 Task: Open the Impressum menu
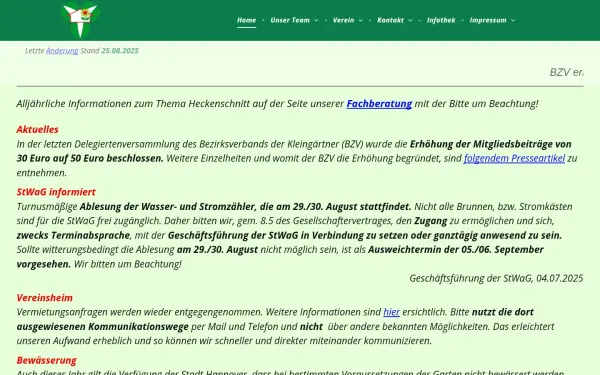pos(488,20)
